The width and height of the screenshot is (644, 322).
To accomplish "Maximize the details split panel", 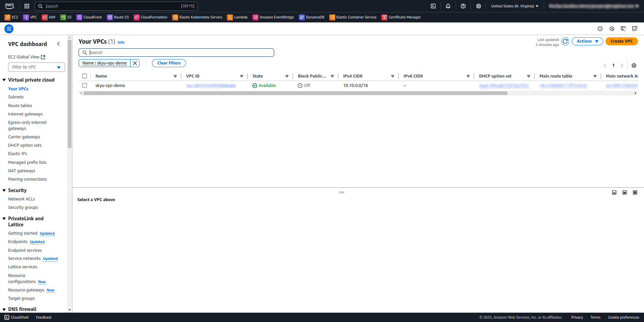I will (x=635, y=193).
